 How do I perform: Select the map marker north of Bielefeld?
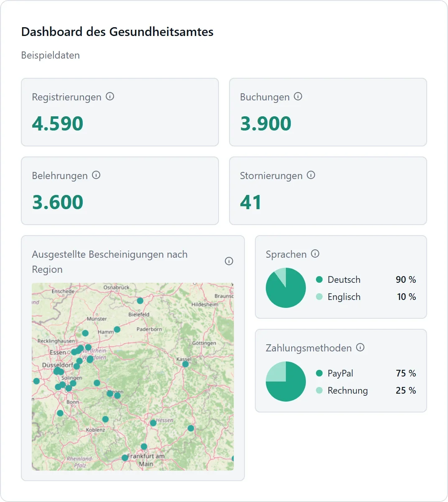point(140,301)
